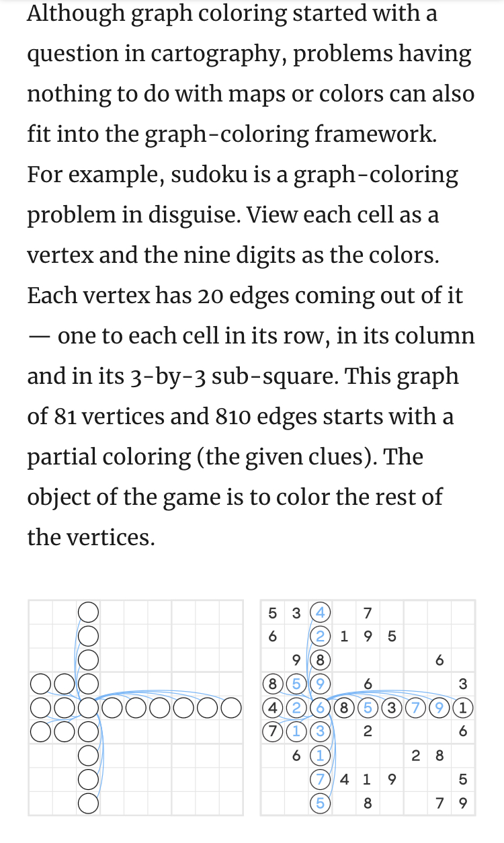The height and width of the screenshot is (843, 504).
Task: Select the 9 in the sudoku's bottom-right corner
Action: 462,803
